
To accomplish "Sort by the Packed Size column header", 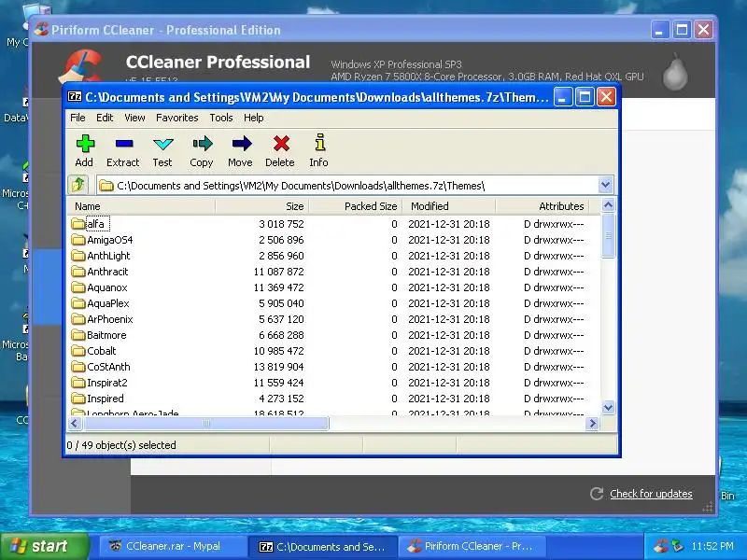I will 356,206.
